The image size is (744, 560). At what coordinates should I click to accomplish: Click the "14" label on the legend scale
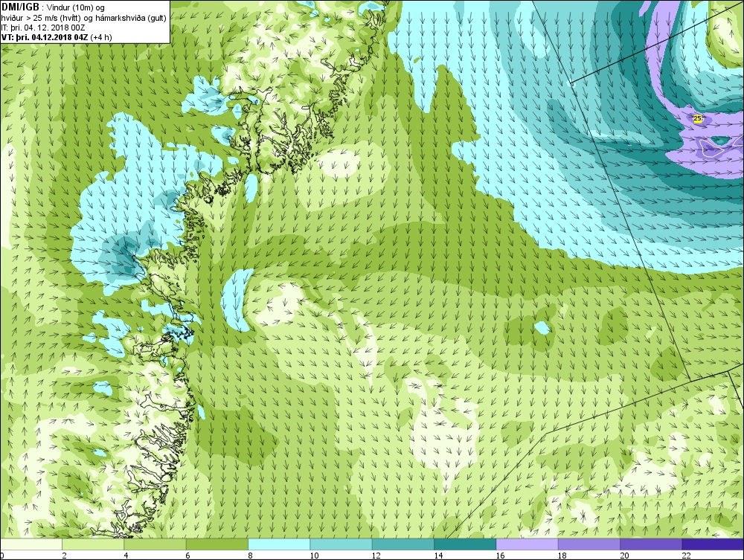tap(438, 556)
